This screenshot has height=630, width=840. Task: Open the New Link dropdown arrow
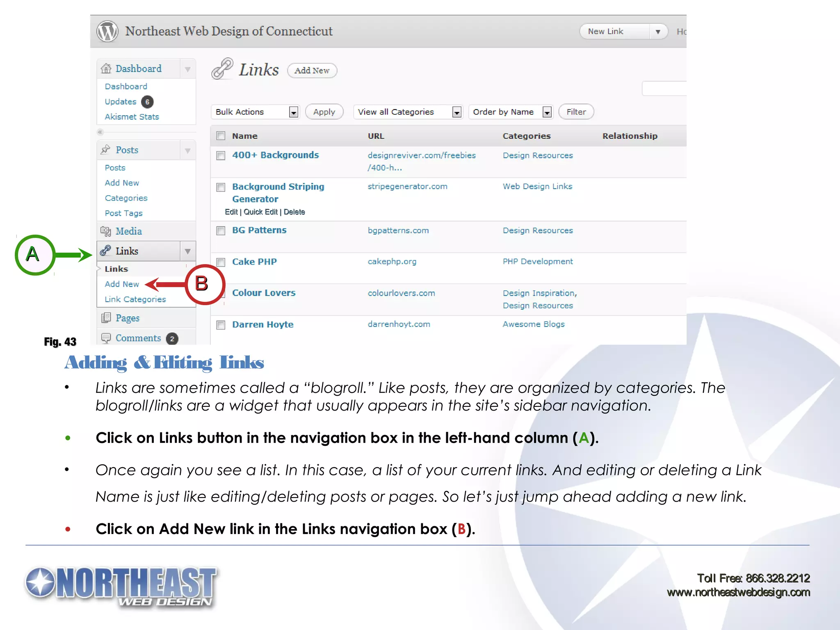click(658, 32)
